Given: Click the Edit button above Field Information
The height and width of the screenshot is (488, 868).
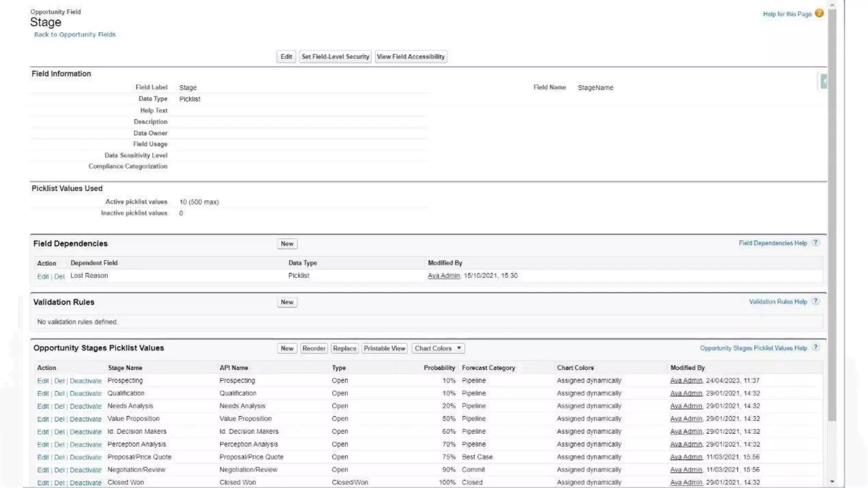Looking at the screenshot, I should 286,57.
